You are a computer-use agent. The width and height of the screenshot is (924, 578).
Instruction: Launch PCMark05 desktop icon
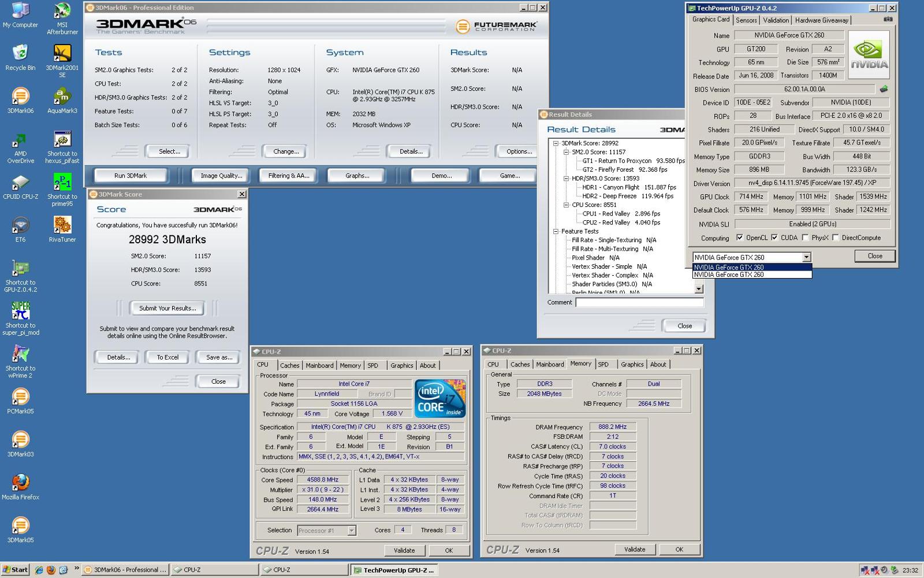click(x=20, y=401)
